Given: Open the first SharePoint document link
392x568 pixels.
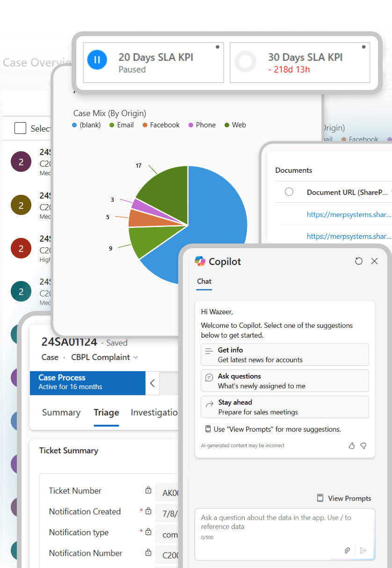Looking at the screenshot, I should coord(347,214).
